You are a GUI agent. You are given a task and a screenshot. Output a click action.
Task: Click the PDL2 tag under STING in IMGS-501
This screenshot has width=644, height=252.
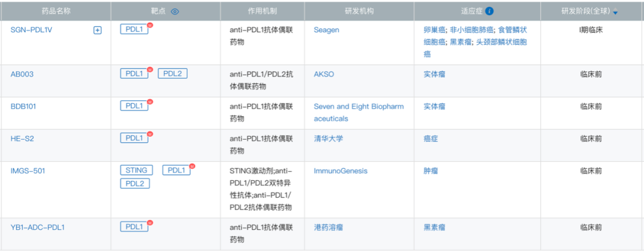click(x=135, y=184)
